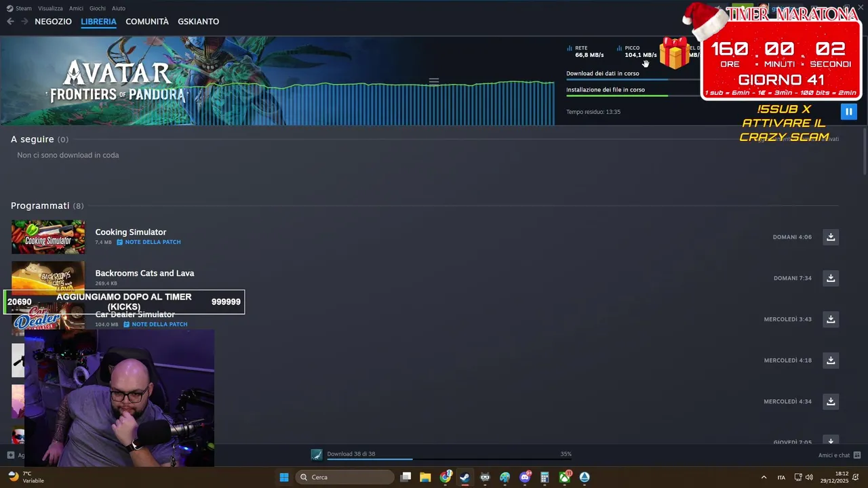The image size is (868, 488).
Task: Open the weather widget showing 7°C
Action: coord(26,477)
